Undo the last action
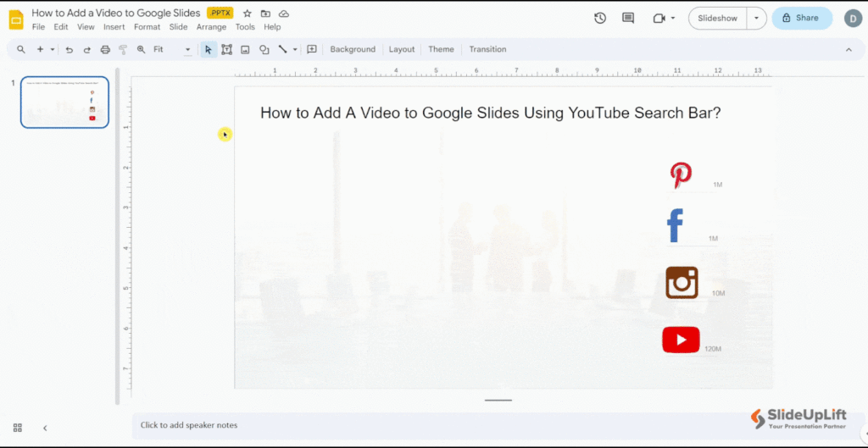Image resolution: width=868 pixels, height=448 pixels. pos(70,49)
